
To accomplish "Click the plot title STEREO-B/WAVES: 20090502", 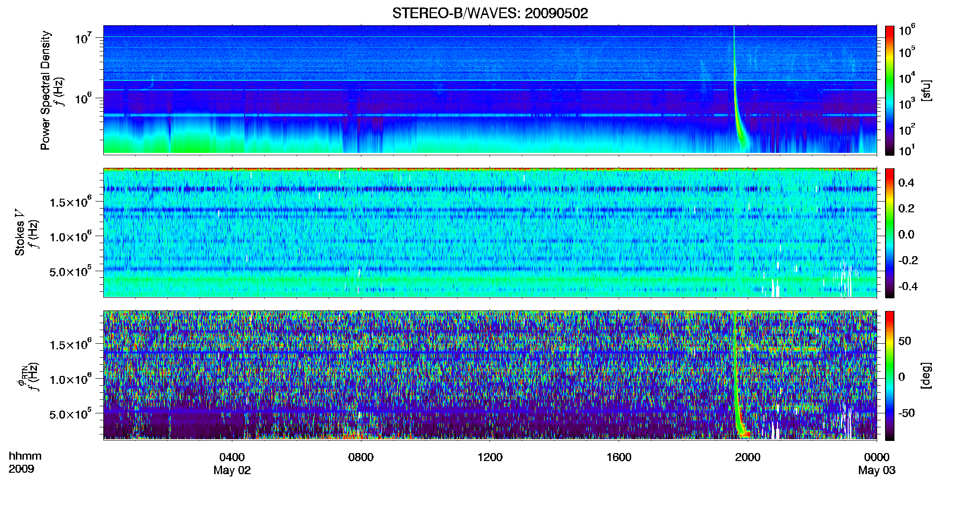I will (x=490, y=13).
